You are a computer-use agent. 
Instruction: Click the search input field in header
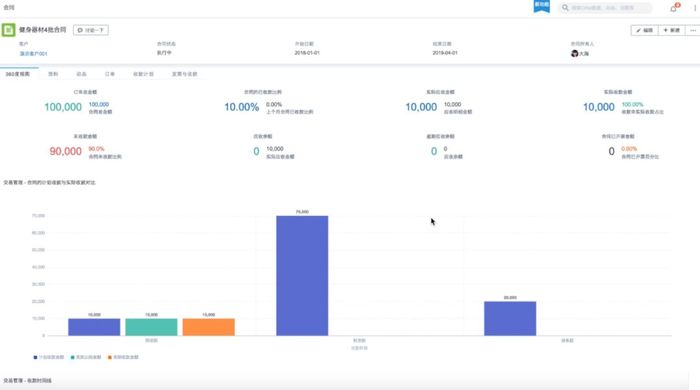click(605, 8)
